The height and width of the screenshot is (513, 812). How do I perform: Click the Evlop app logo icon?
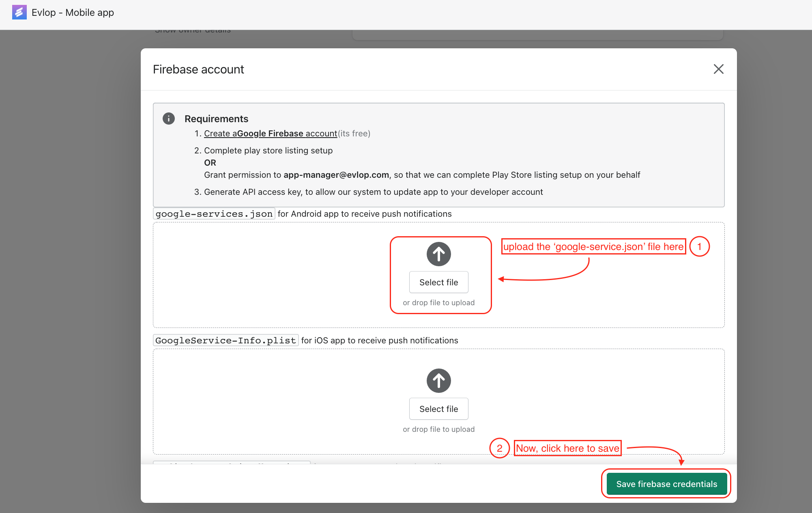(x=19, y=13)
